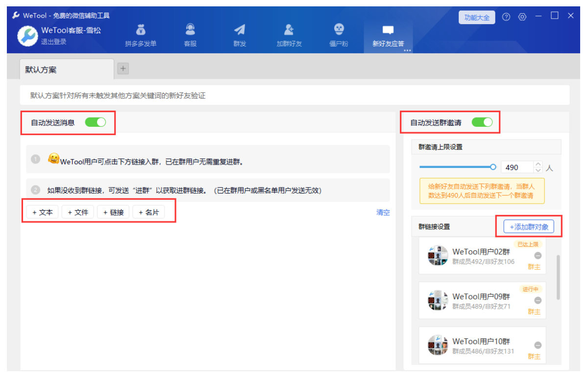Click the + 文件 button

point(78,212)
